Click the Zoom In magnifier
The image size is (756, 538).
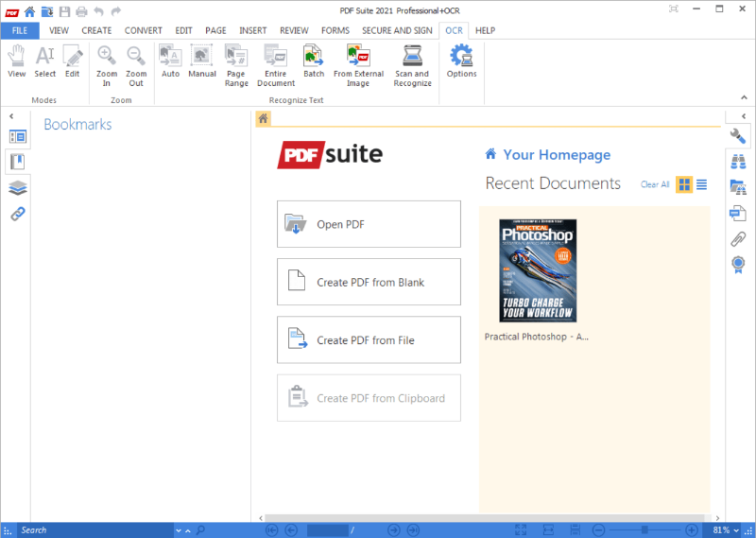point(107,65)
